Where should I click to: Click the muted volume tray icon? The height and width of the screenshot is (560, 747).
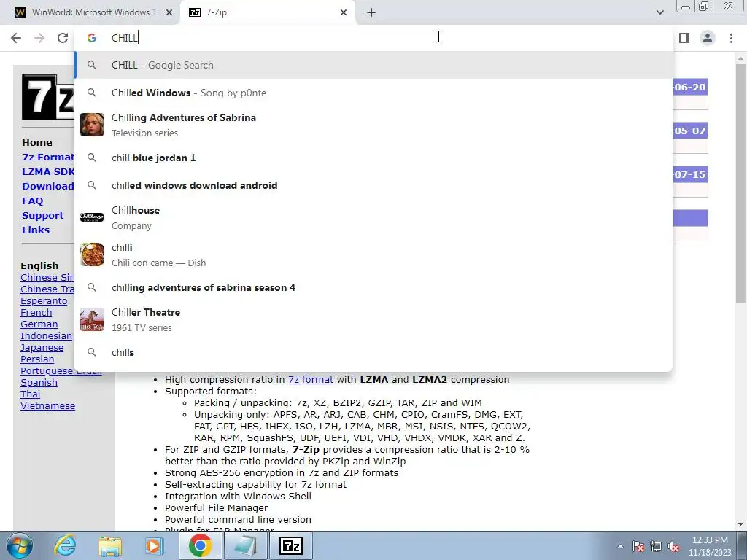point(673,546)
